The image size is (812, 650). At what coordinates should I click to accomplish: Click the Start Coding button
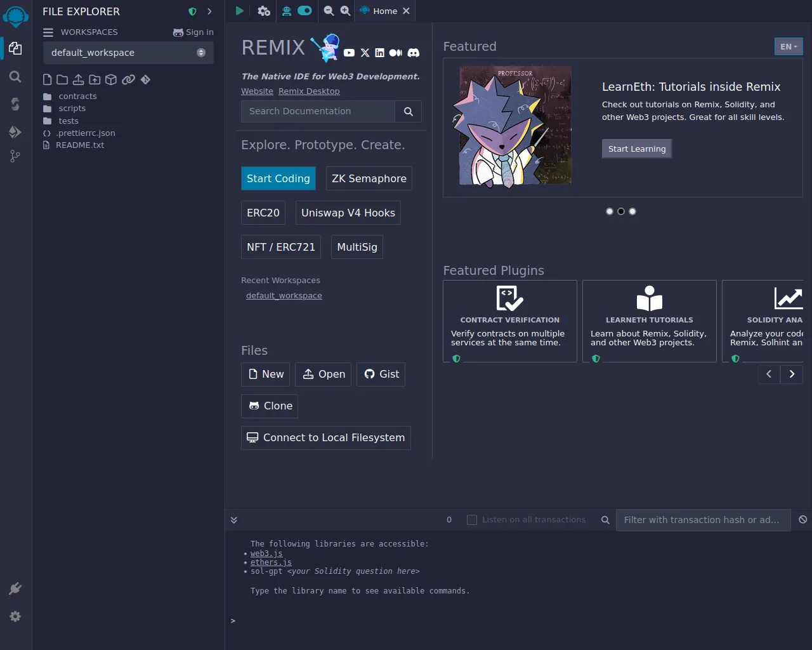(278, 178)
